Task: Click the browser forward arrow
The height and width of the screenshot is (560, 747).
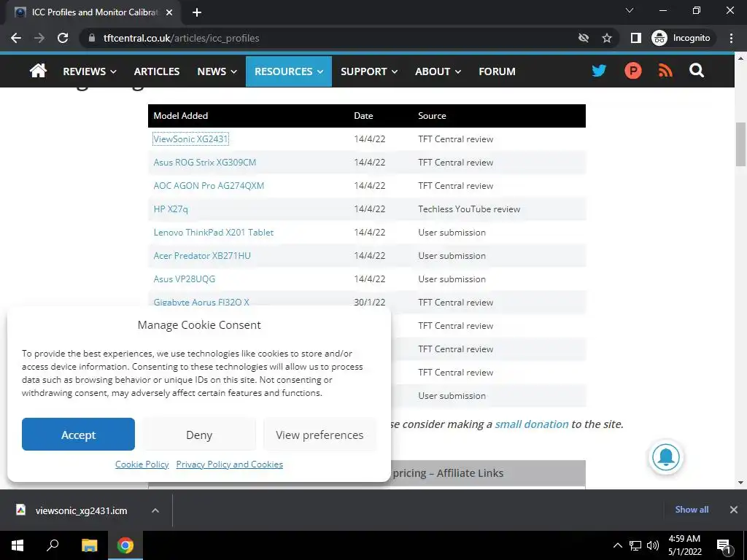Action: point(39,38)
